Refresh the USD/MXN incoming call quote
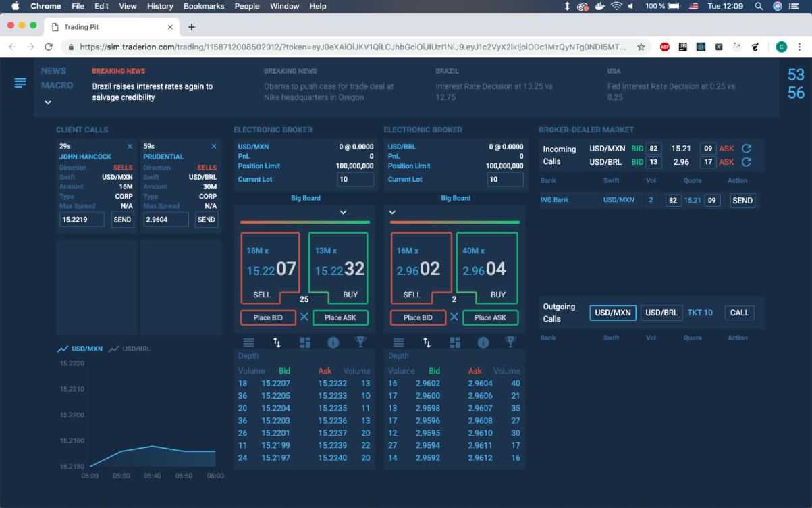 (746, 149)
